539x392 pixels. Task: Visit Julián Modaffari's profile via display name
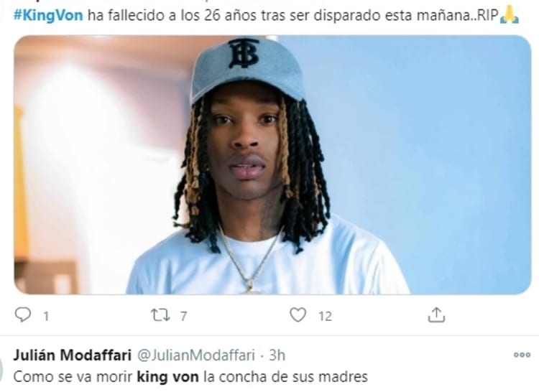point(72,355)
